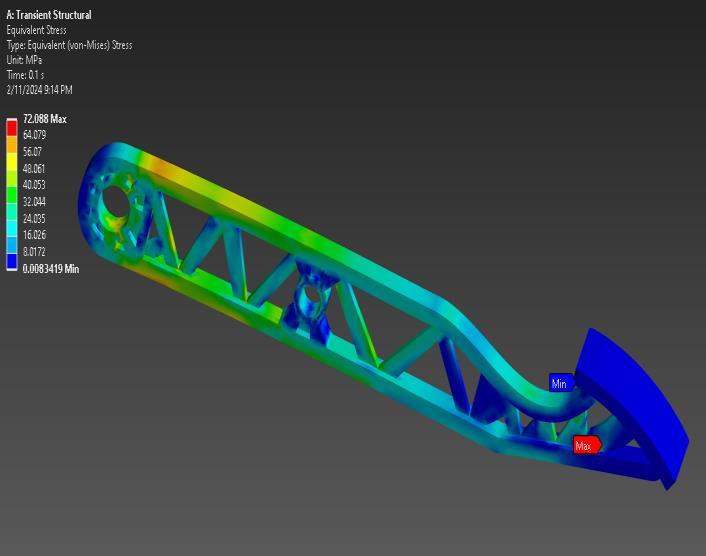Select the dark blue legend color band
This screenshot has height=556, width=706.
coord(12,261)
